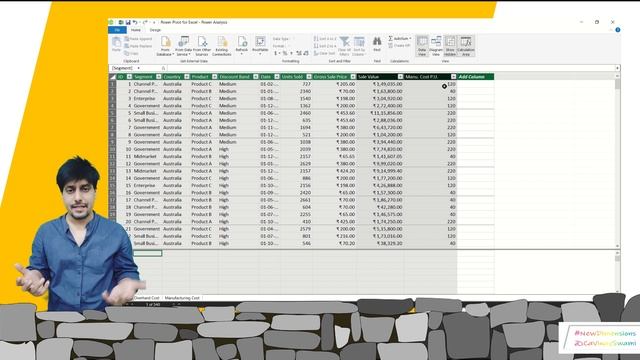Open the Date column filter dropdown

(277, 77)
